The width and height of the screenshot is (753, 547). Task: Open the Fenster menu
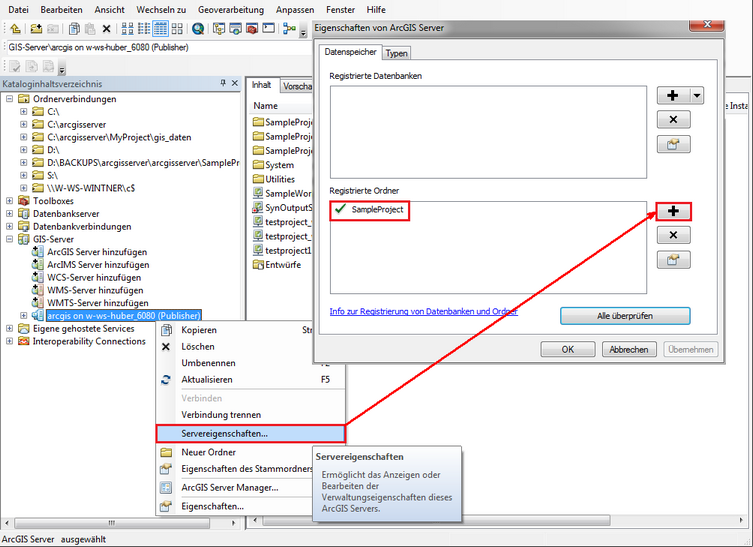pos(340,10)
